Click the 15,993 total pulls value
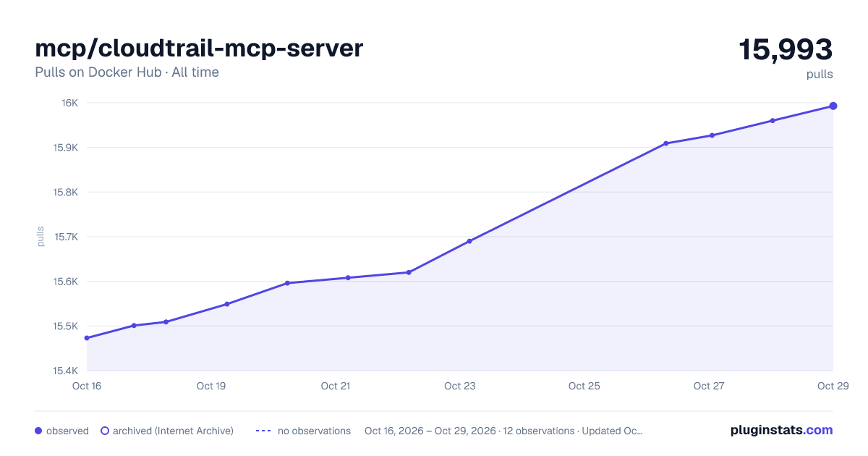The image size is (868, 456). 786,50
